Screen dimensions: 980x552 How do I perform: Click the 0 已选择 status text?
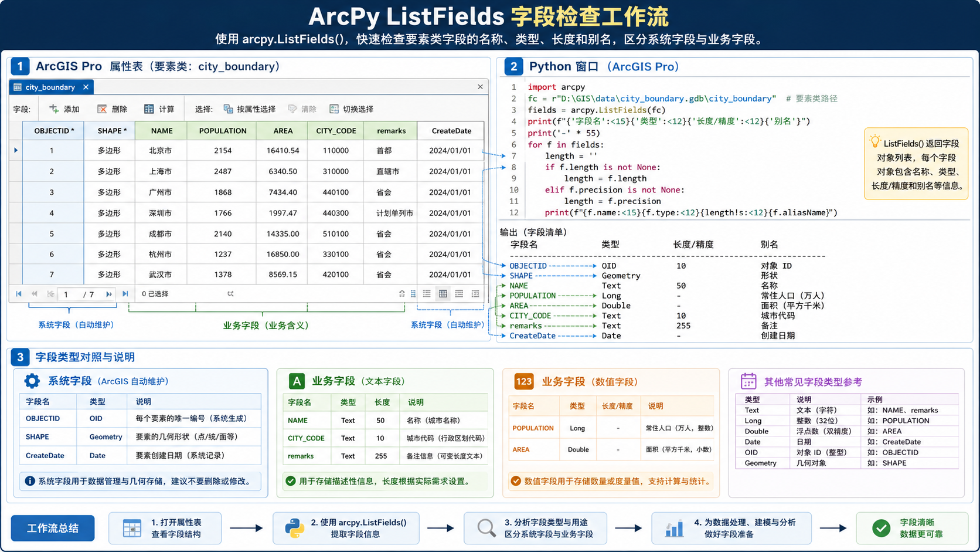click(155, 294)
